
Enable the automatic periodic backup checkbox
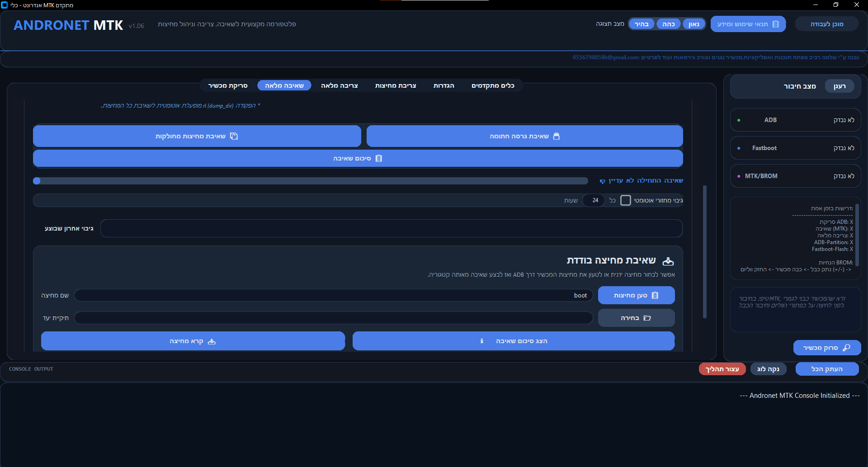point(625,200)
